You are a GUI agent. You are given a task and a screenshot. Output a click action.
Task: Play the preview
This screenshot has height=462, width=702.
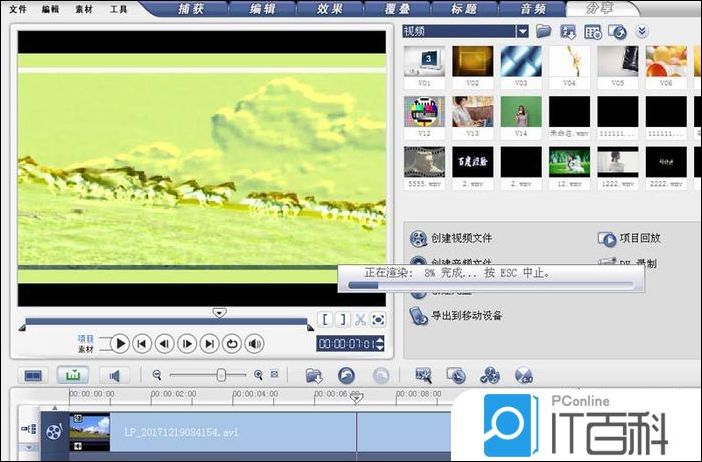(120, 344)
